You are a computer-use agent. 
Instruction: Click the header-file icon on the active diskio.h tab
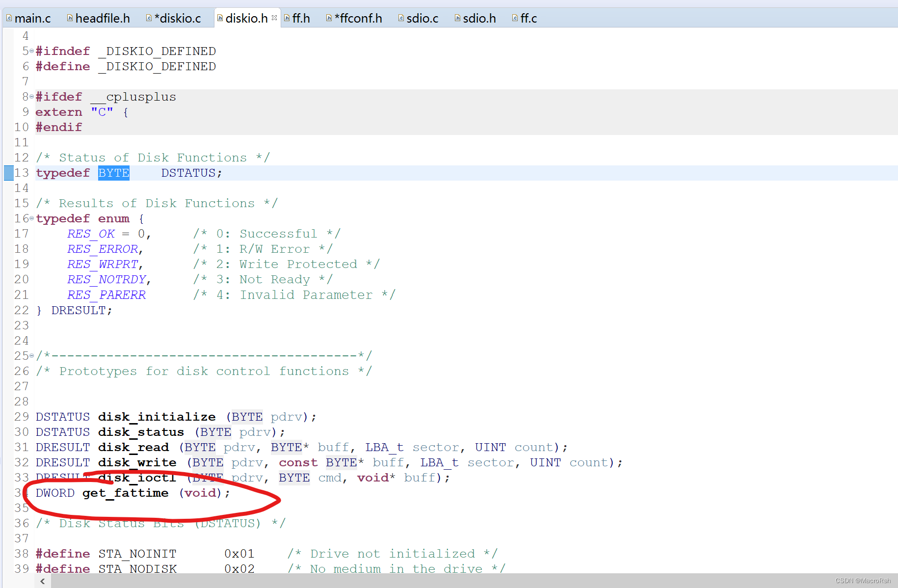[219, 17]
